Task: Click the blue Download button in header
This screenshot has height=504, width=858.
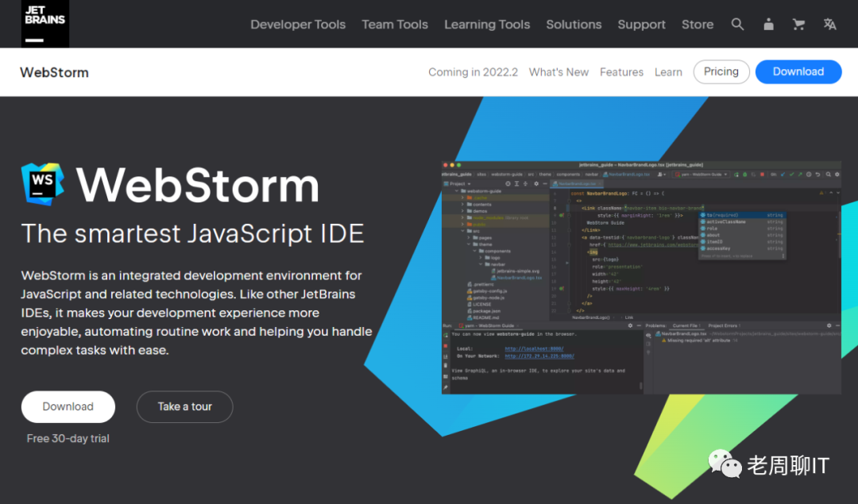Action: [798, 71]
